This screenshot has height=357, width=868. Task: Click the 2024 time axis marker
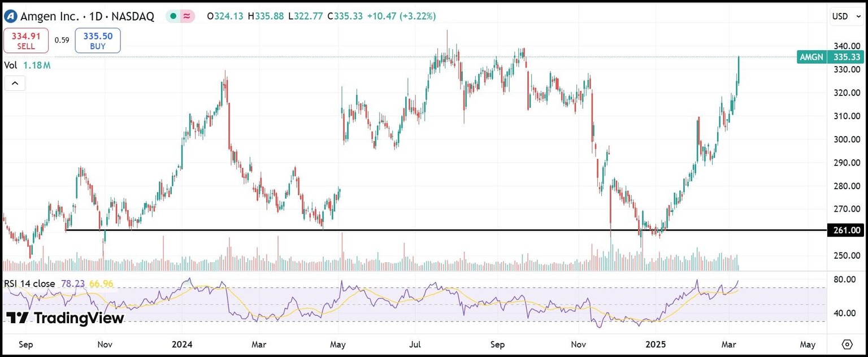click(x=183, y=344)
